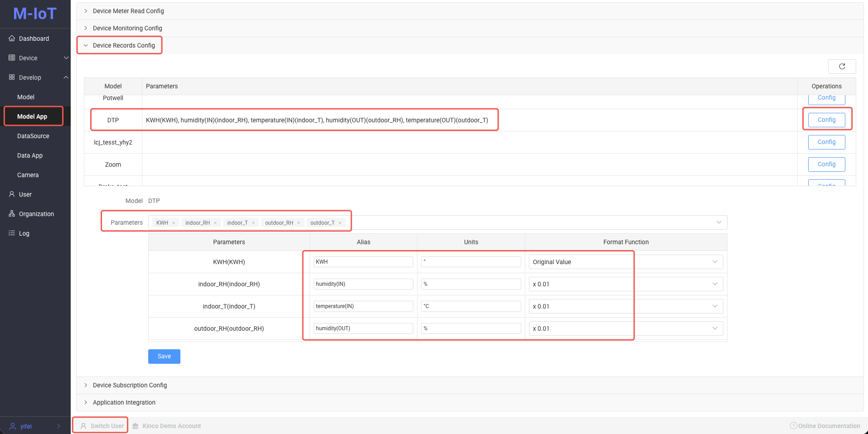Click Switch User at bottom bar
The height and width of the screenshot is (434, 868).
pyautogui.click(x=102, y=426)
